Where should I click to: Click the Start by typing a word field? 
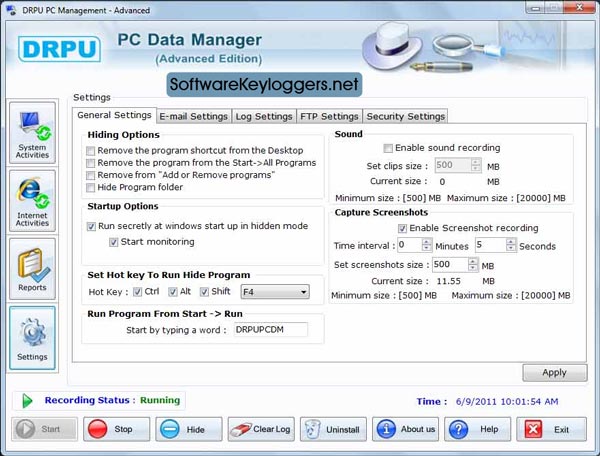tap(271, 330)
